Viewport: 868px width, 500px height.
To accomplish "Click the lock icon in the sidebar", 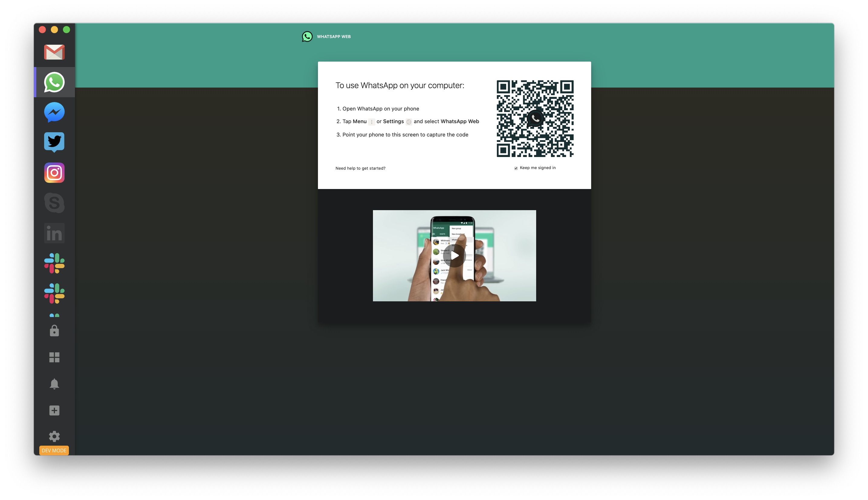I will [54, 331].
